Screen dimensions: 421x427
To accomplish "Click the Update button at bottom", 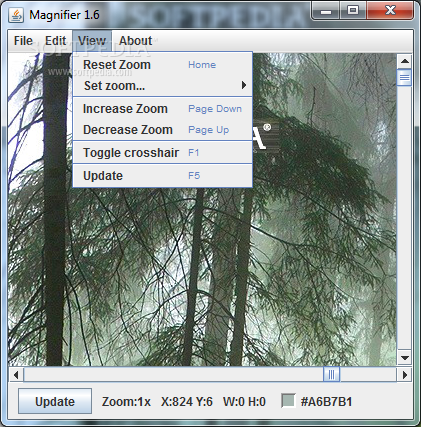I will pos(55,401).
